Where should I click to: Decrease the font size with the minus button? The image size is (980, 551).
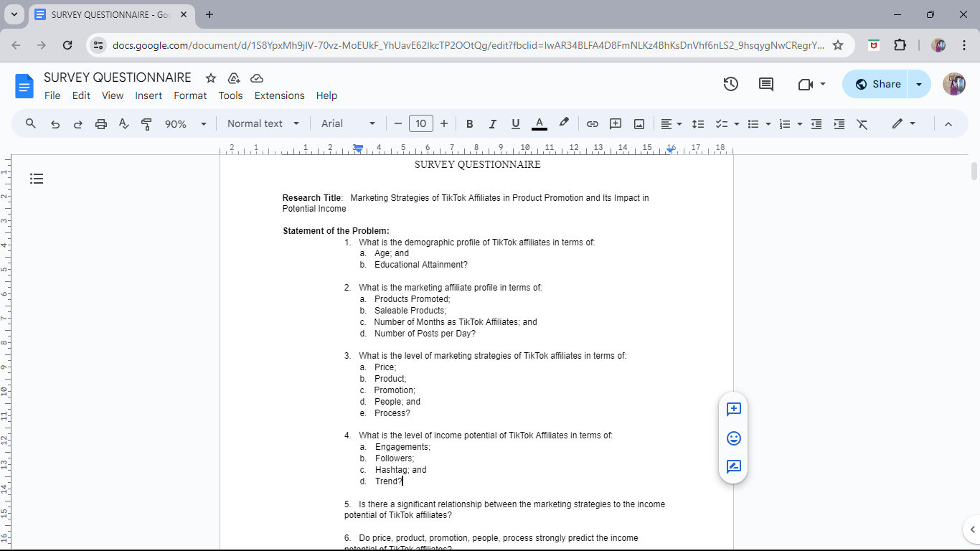(x=398, y=124)
